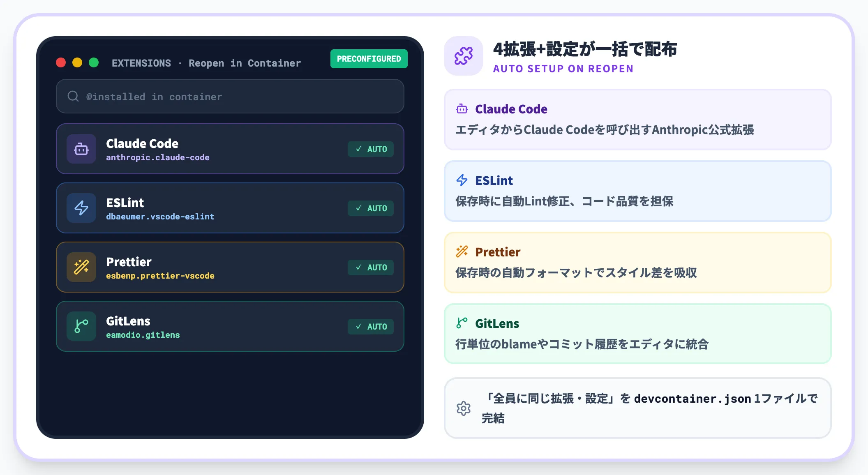Open the ESLint card heading on the right
The height and width of the screenshot is (475, 868).
click(494, 180)
